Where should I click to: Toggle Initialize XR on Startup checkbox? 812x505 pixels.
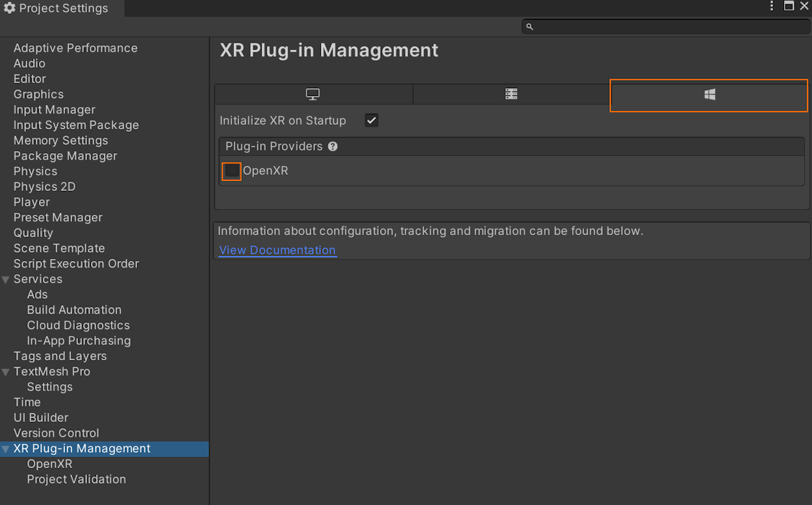click(x=372, y=121)
